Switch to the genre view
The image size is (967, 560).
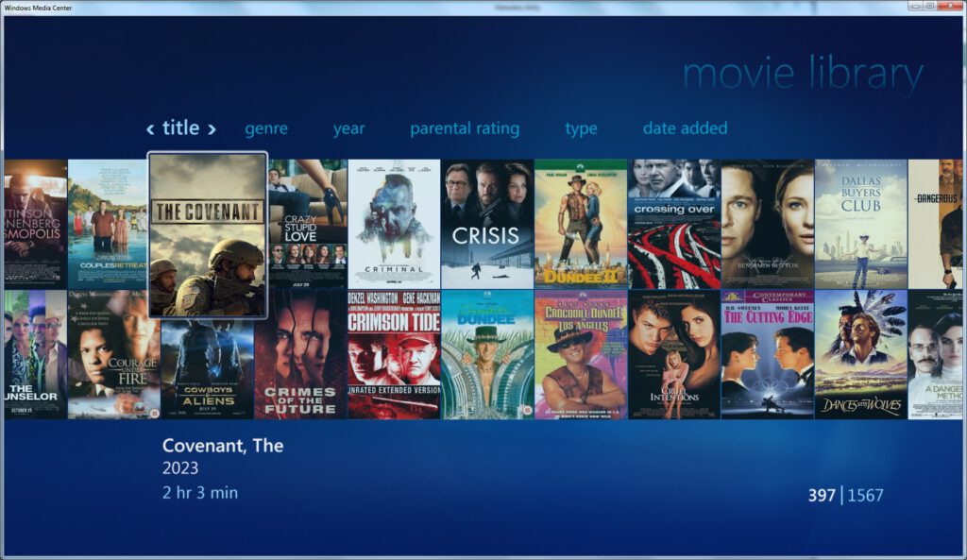click(265, 128)
